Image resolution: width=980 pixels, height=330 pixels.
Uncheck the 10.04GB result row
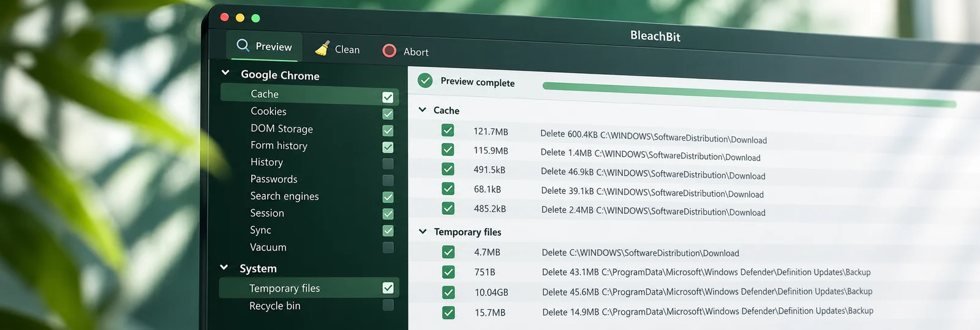pos(448,292)
